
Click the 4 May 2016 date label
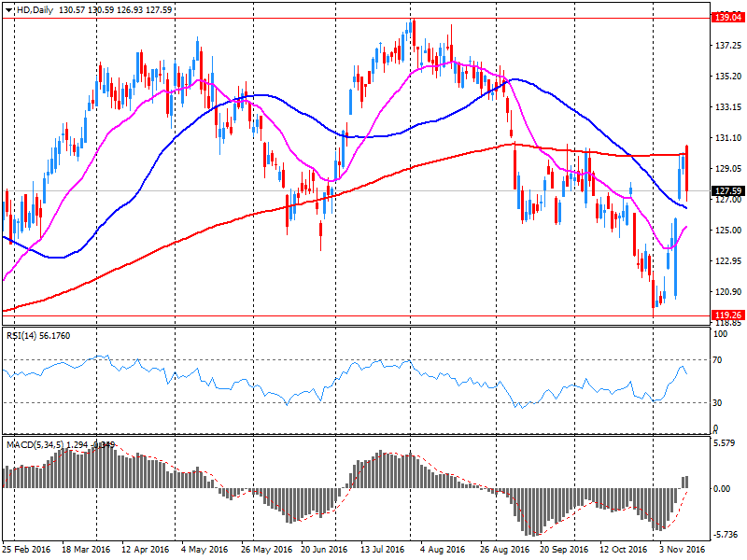(204, 550)
